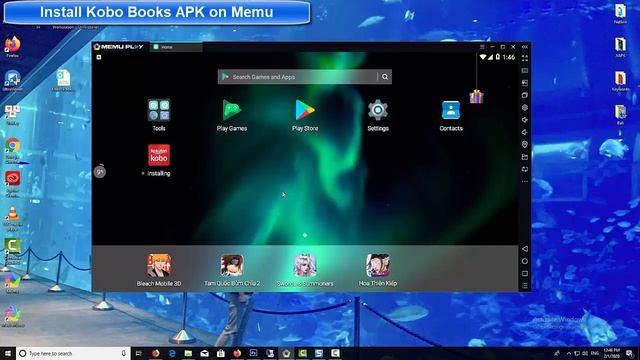This screenshot has height=360, width=640.
Task: Open the Camtasia desktop shortcut
Action: click(x=13, y=250)
